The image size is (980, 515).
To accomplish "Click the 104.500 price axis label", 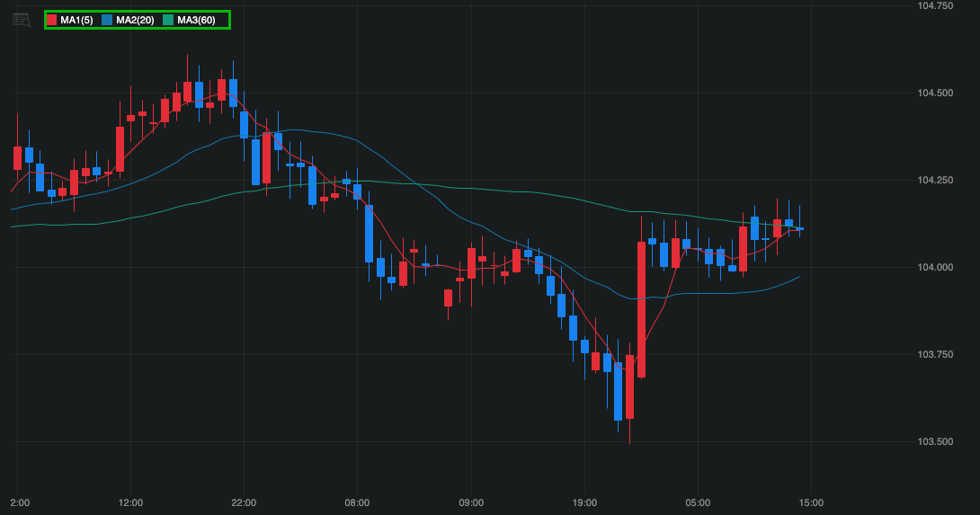I will tap(935, 93).
